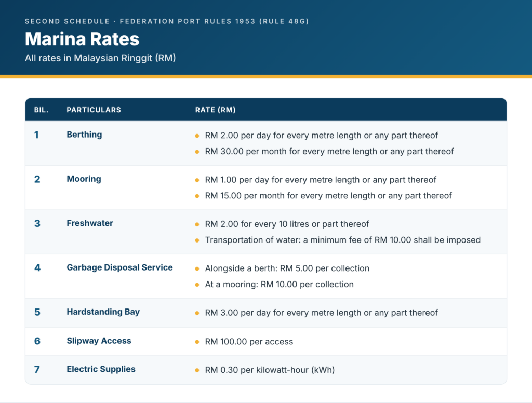The image size is (532, 403).
Task: Select the Berthing particulars cell
Action: tap(84, 135)
